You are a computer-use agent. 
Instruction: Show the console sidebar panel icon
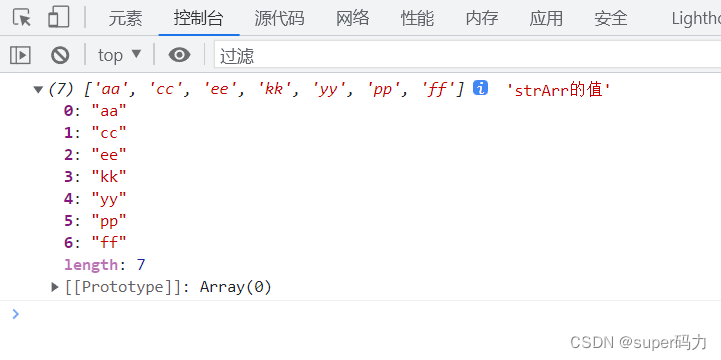click(x=20, y=55)
